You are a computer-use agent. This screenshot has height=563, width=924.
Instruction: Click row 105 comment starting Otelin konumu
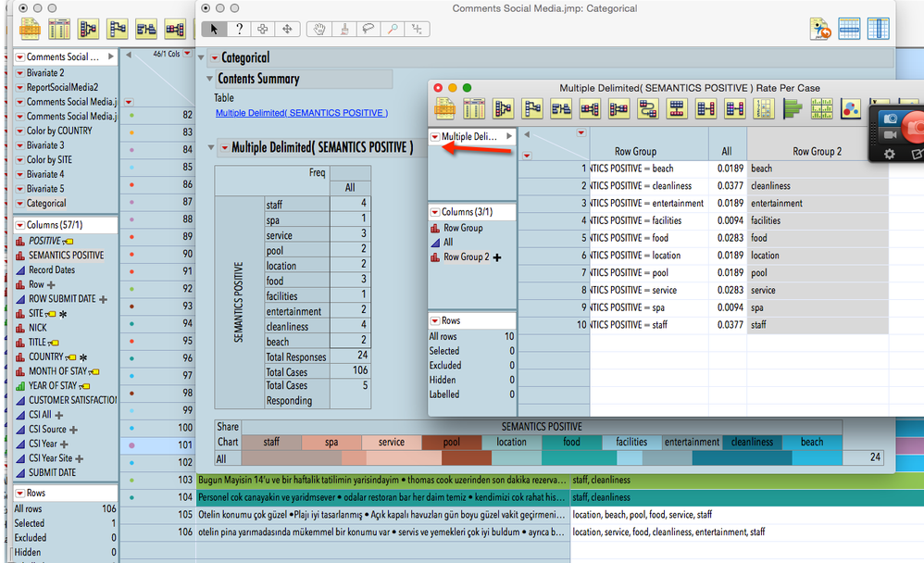pos(381,515)
